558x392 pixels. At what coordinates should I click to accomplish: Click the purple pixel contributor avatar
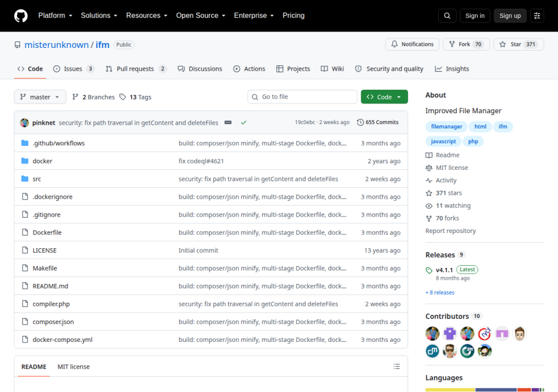pos(450,334)
